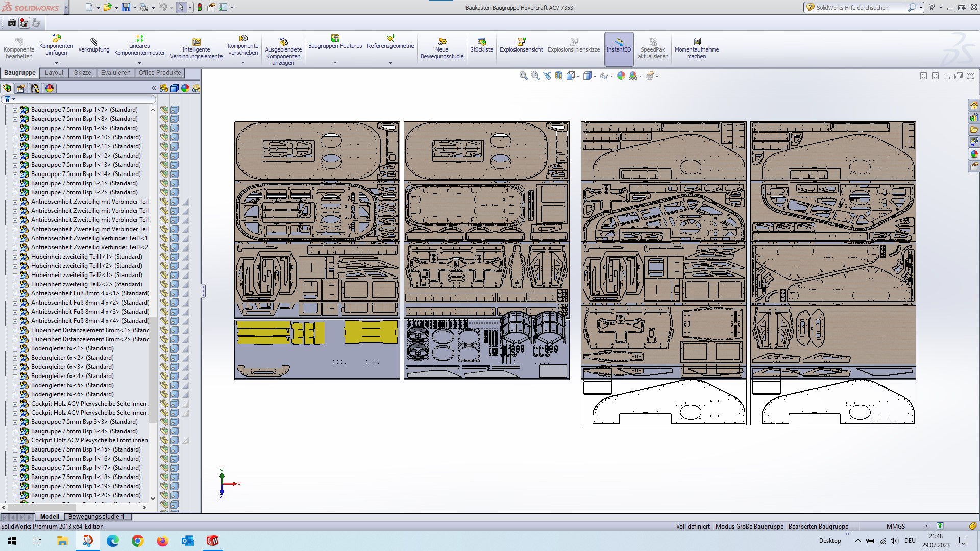The width and height of the screenshot is (980, 551).
Task: Toggle the Instant3D mode
Action: 619,45
